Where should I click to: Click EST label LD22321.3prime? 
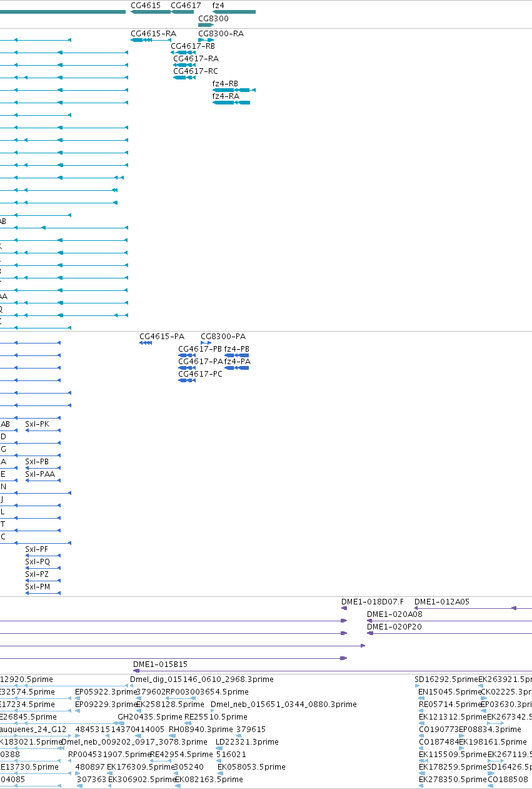pyautogui.click(x=247, y=742)
